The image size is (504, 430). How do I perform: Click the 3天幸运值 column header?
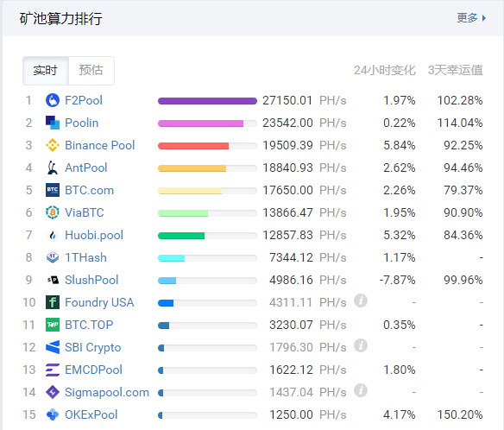point(455,70)
